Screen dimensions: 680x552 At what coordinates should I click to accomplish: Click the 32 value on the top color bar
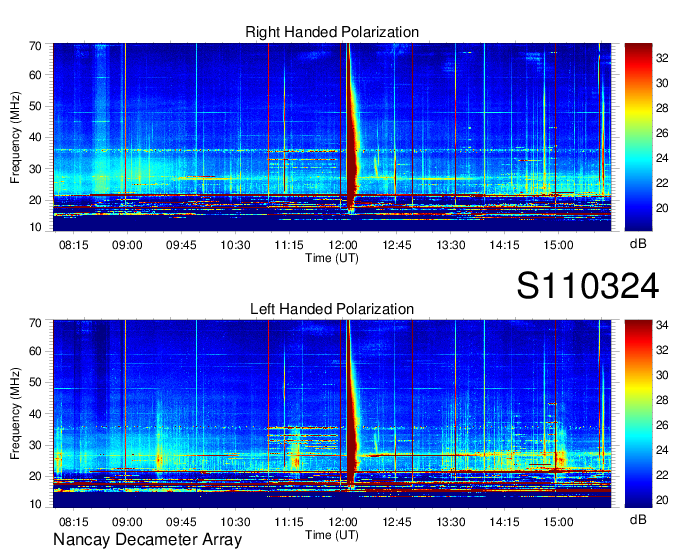pyautogui.click(x=662, y=58)
